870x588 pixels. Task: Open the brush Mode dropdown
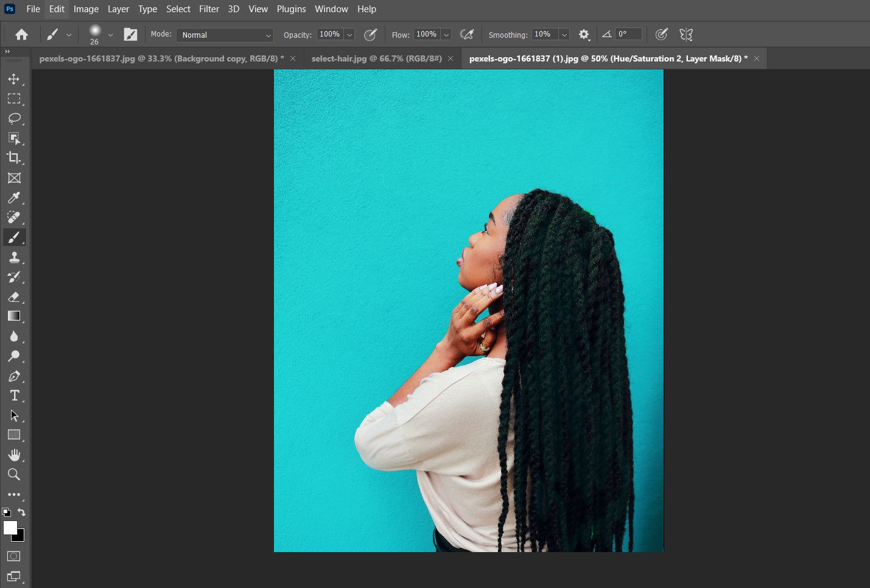pos(225,35)
